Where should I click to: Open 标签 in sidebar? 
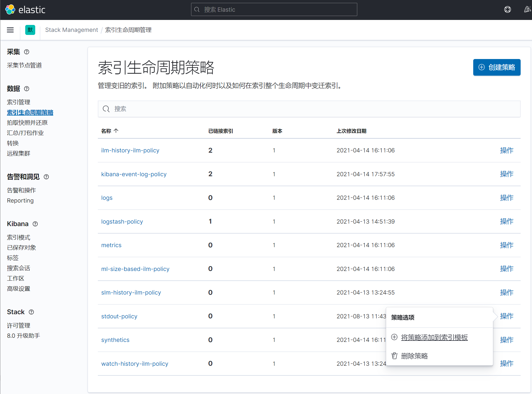coord(13,258)
